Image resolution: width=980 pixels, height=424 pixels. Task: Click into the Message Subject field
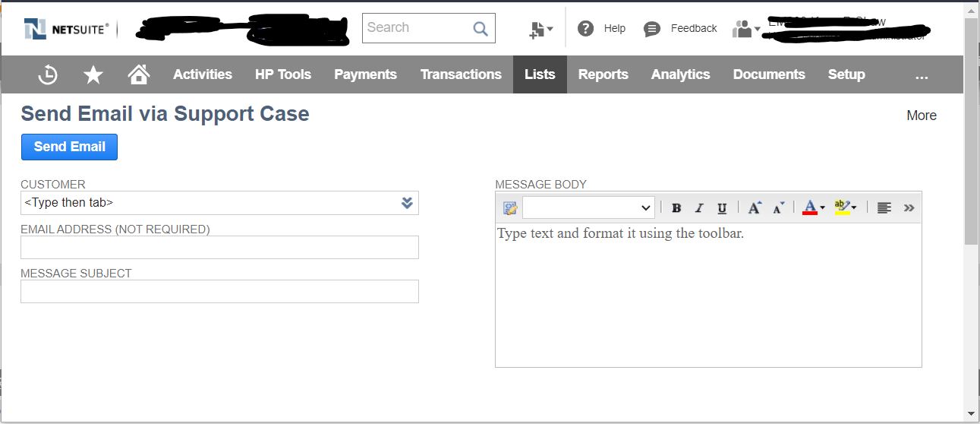pos(219,291)
